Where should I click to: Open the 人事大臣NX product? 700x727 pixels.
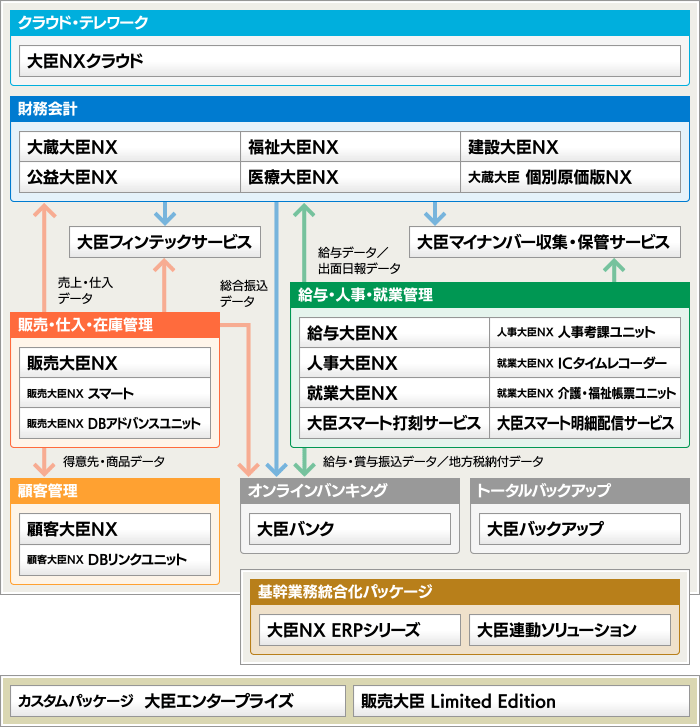[395, 363]
